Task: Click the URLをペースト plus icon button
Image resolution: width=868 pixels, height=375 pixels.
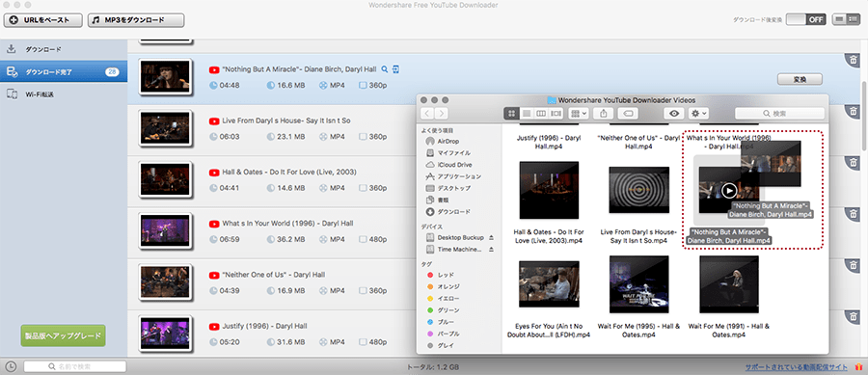Action: click(x=43, y=20)
